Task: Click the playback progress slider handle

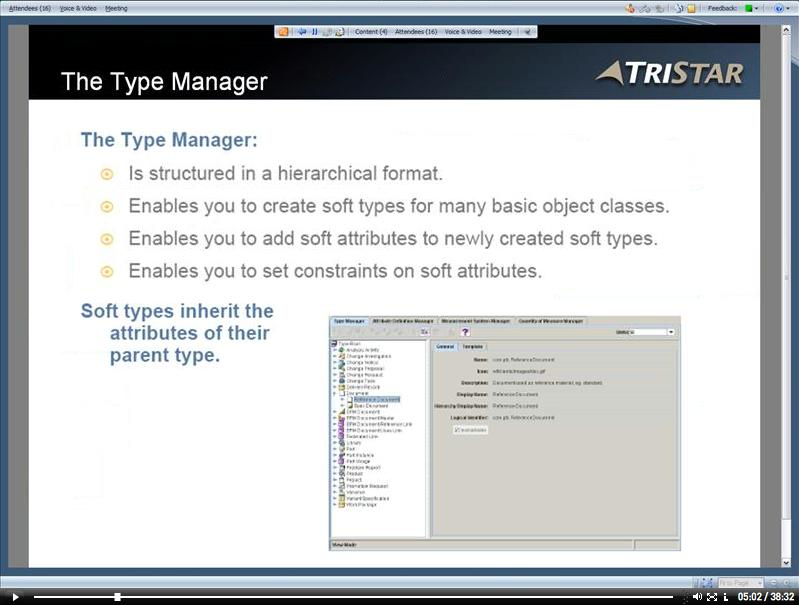Action: tap(117, 597)
